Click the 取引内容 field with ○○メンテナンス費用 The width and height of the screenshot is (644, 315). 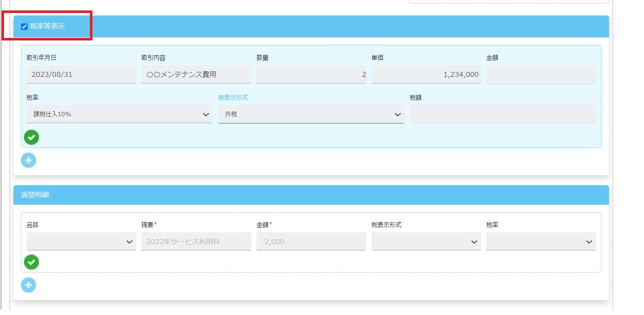pyautogui.click(x=196, y=74)
